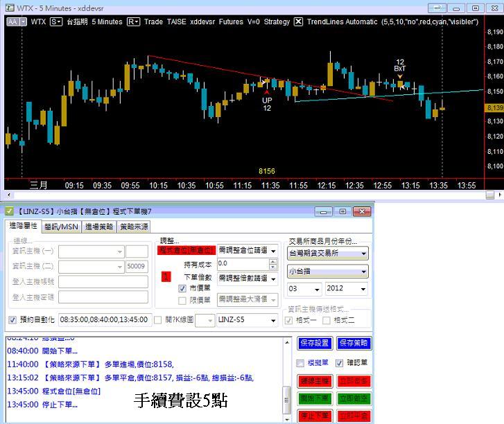This screenshot has height=424, width=504.
Task: Click log line 13:45:00 停止下單
Action: 42,405
